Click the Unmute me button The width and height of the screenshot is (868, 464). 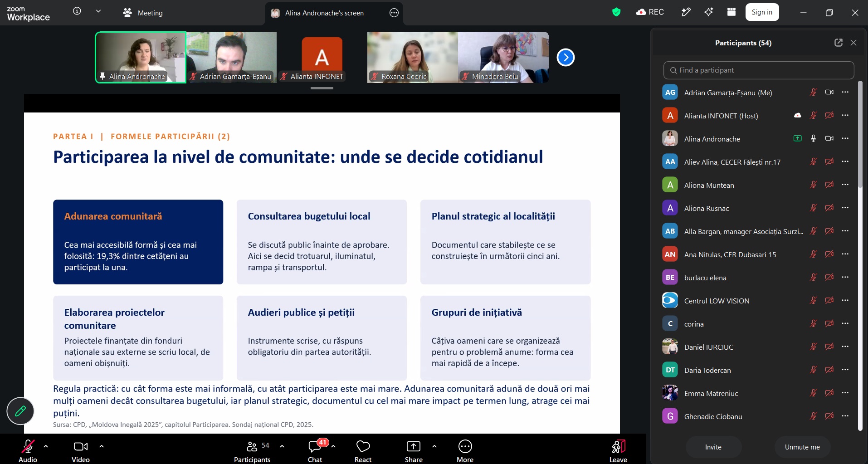tap(802, 447)
